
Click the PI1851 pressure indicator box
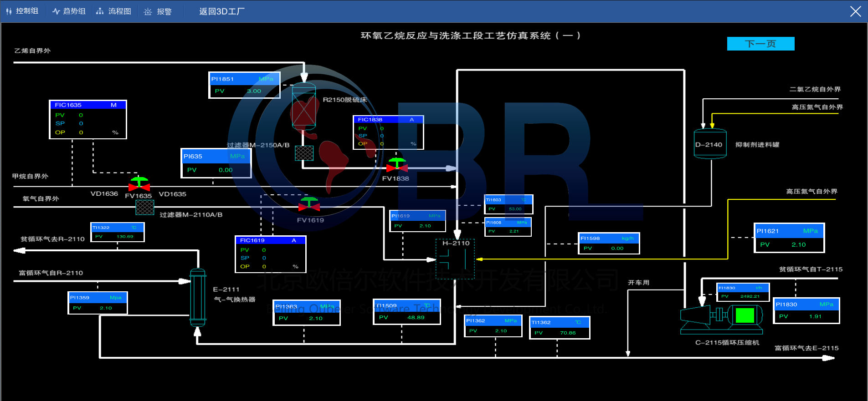coord(244,85)
